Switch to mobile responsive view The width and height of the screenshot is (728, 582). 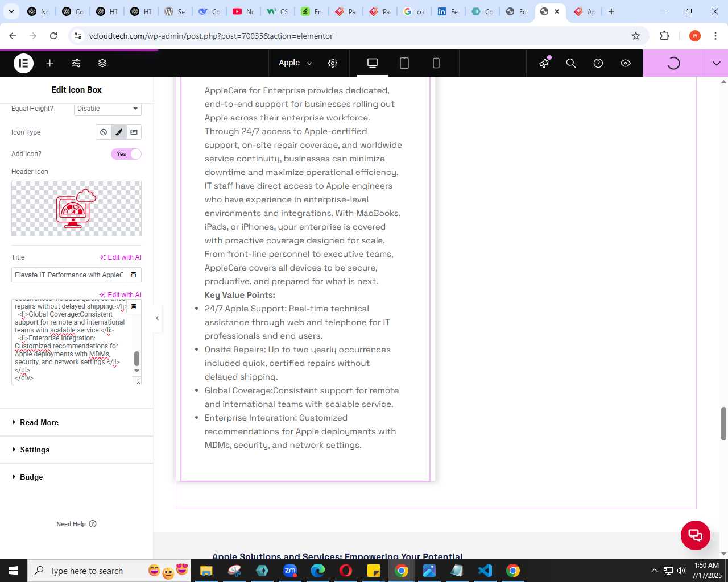point(436,63)
